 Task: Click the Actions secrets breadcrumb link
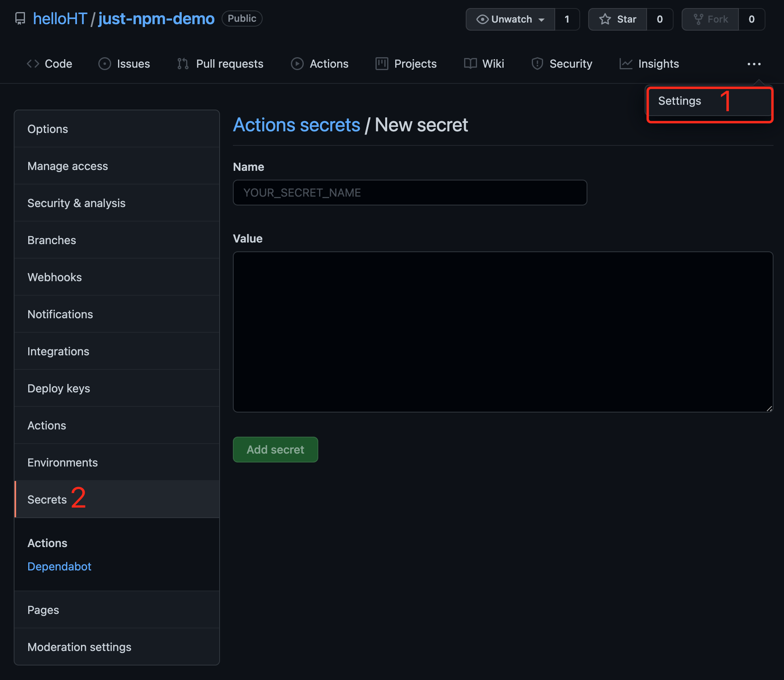pos(297,125)
